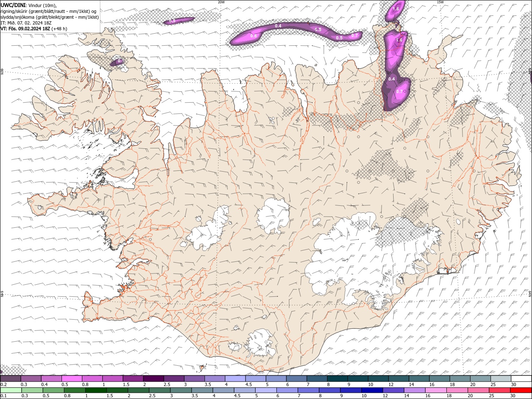532x399 pixels.
Task: Click the darkest green rain legend swatch at 1
Action: 96,390
